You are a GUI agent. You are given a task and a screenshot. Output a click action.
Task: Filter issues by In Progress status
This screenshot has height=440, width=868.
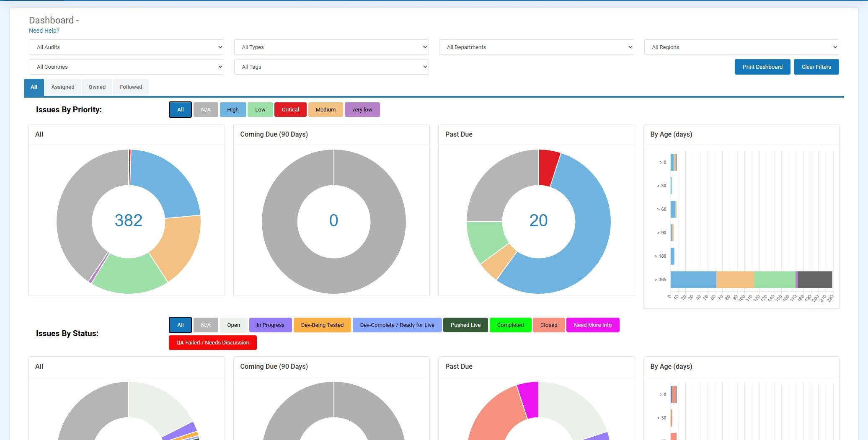point(270,325)
